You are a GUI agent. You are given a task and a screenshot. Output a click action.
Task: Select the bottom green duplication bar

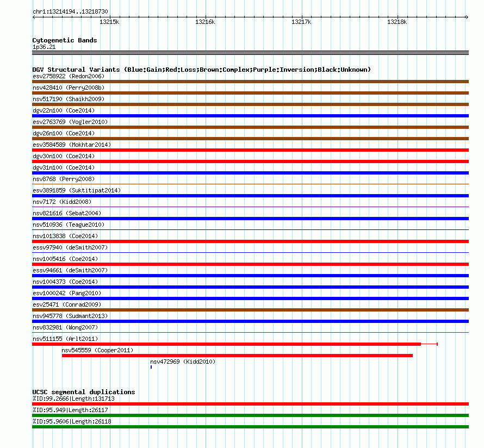tap(250, 427)
